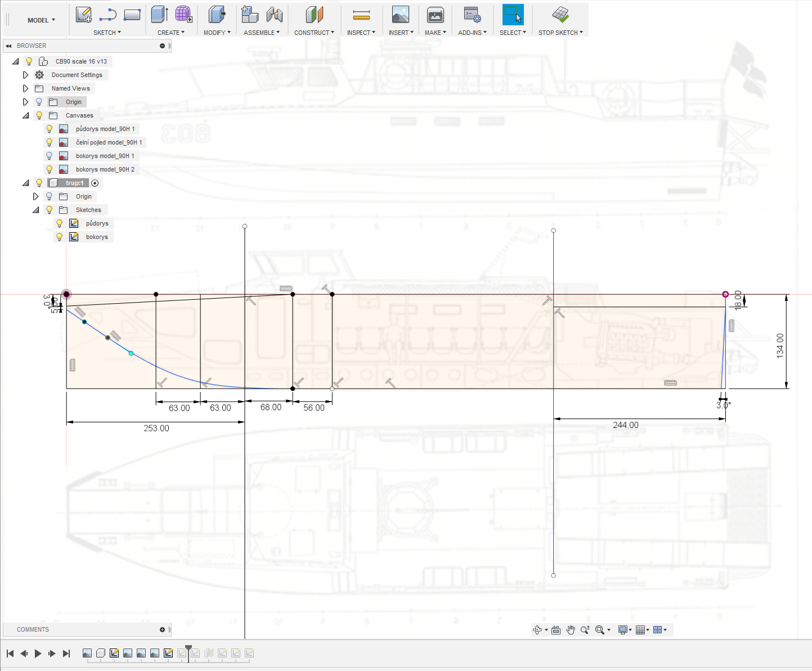Click the Stop Sketch checkmark icon
This screenshot has width=812, height=671.
(560, 15)
